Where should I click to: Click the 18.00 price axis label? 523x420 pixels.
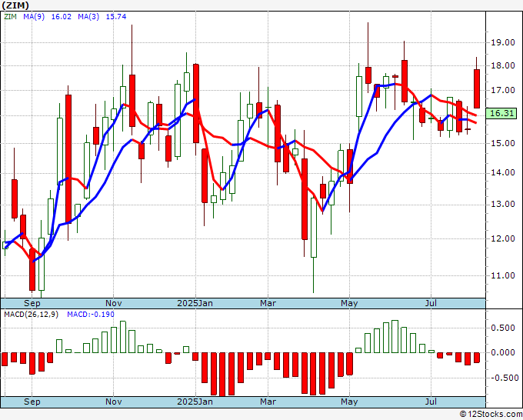click(503, 65)
